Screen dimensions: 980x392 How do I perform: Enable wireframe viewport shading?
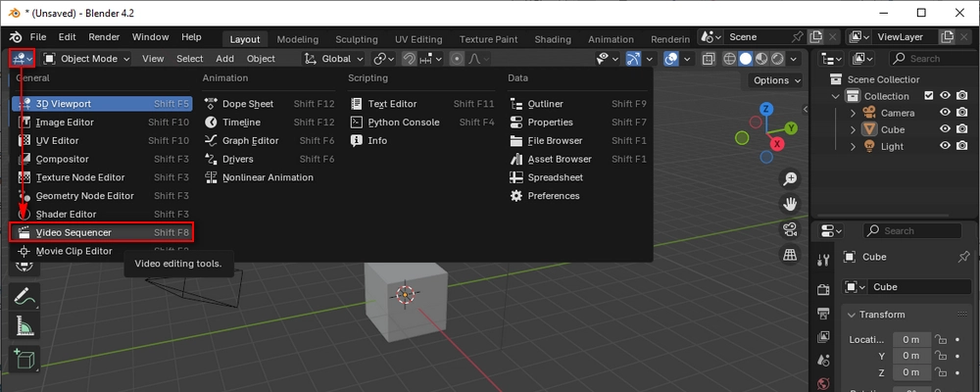click(x=729, y=59)
